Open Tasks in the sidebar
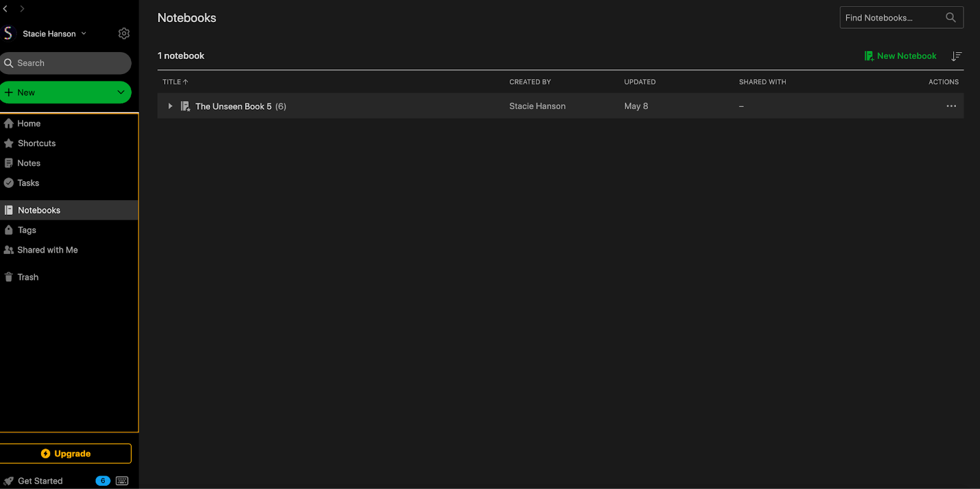 pyautogui.click(x=69, y=183)
